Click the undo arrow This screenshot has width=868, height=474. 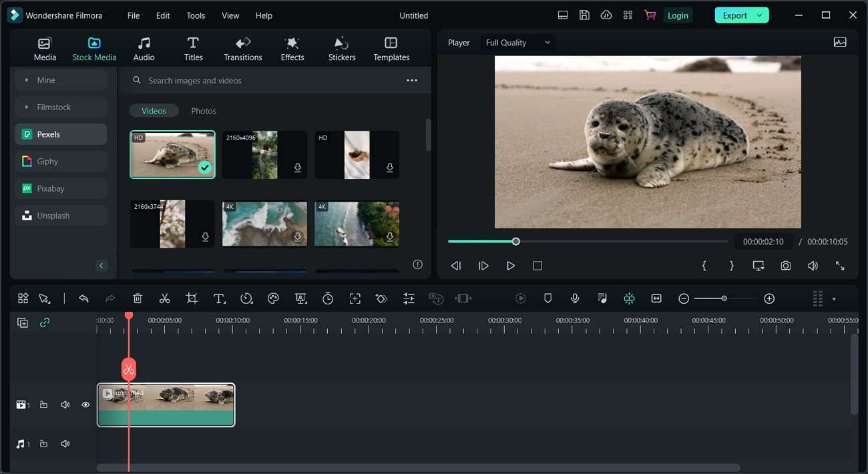pos(83,298)
